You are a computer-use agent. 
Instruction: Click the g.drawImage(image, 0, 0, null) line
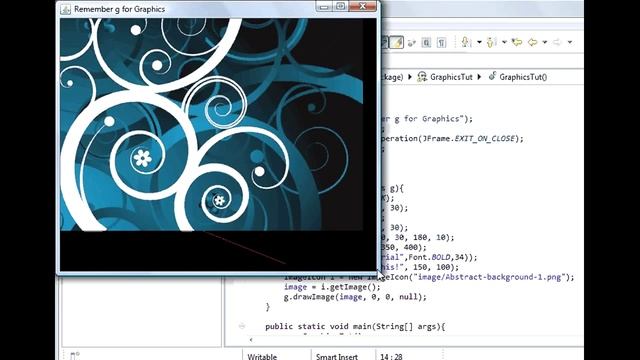[x=355, y=297]
